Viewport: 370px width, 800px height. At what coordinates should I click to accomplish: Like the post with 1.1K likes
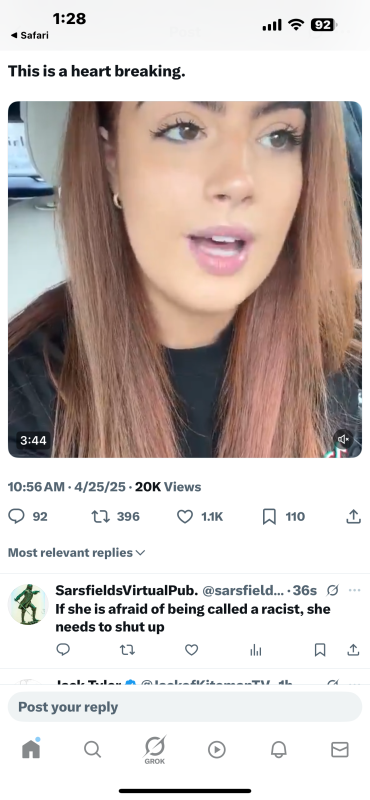(185, 516)
